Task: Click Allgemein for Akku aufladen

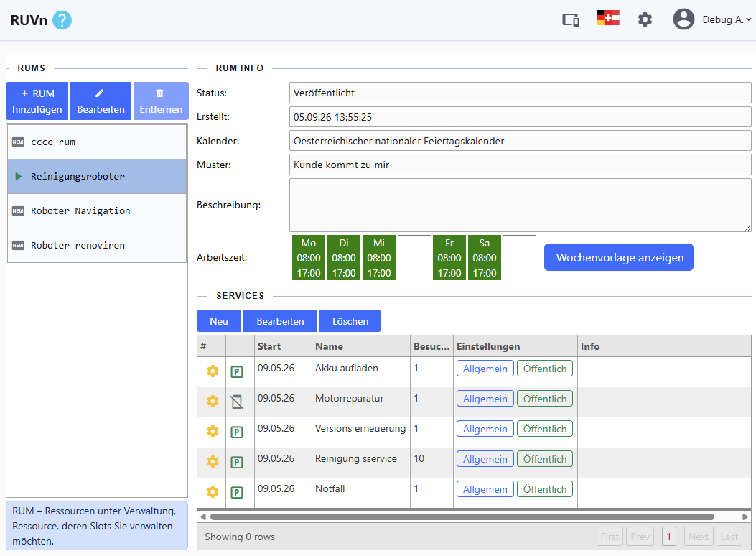Action: 485,369
